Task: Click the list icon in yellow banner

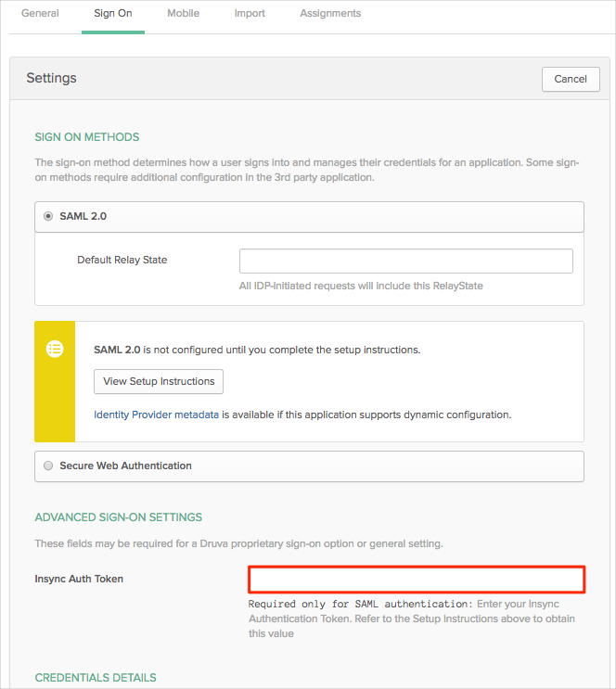Action: [55, 350]
